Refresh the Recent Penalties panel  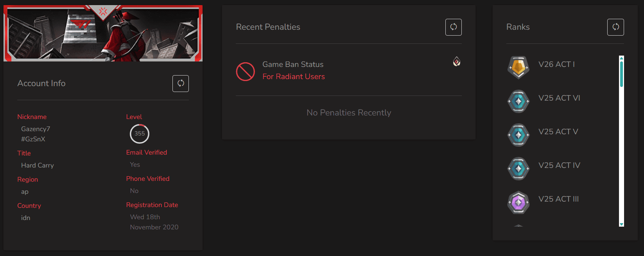tap(454, 27)
